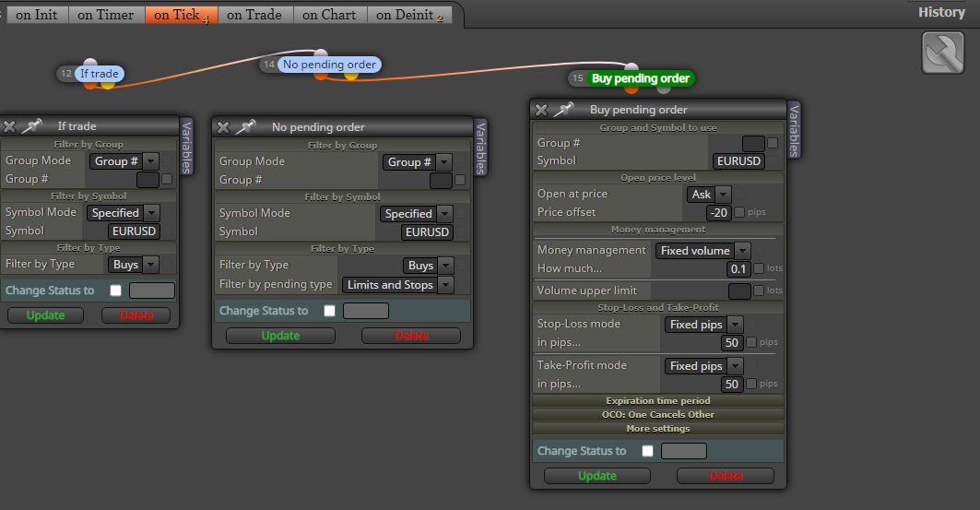Viewport: 980px width, 510px height.
Task: Open the tools wrench icon near History
Action: point(942,53)
